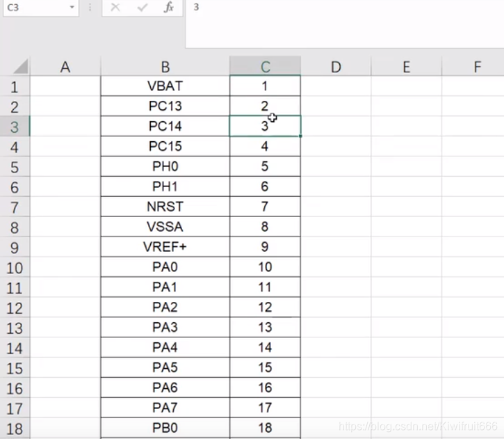
Task: Click into the formula bar showing 3
Action: [341, 8]
